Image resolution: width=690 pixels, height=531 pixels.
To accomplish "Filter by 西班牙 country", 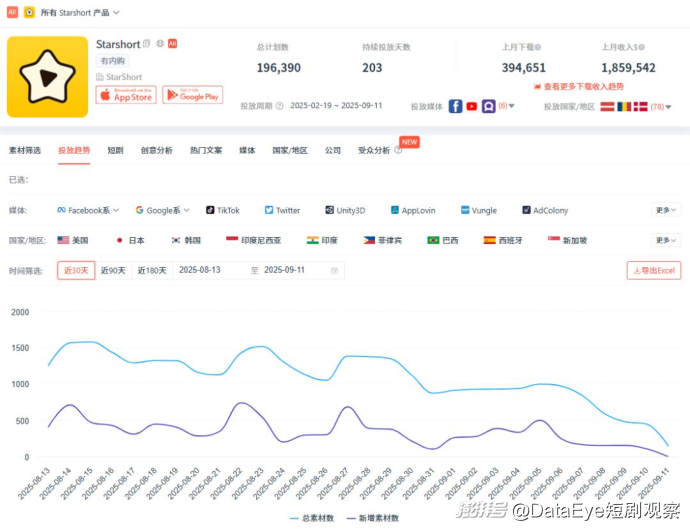I will click(x=503, y=240).
